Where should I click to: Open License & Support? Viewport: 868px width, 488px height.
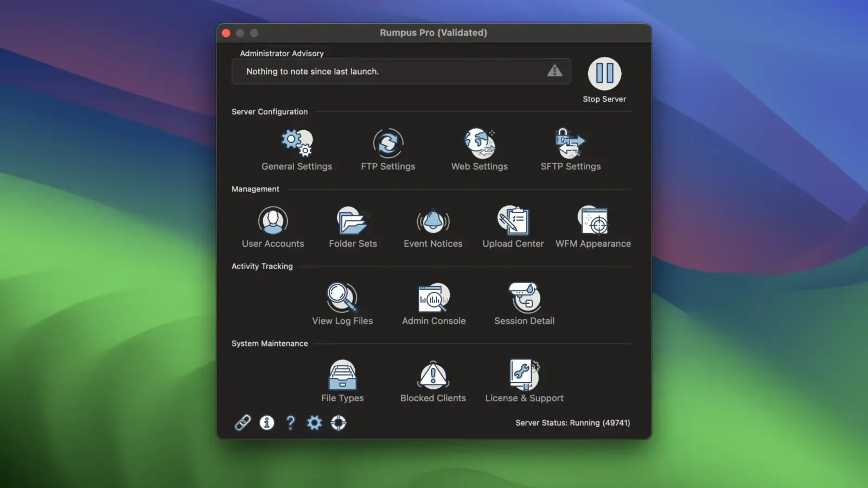[524, 375]
